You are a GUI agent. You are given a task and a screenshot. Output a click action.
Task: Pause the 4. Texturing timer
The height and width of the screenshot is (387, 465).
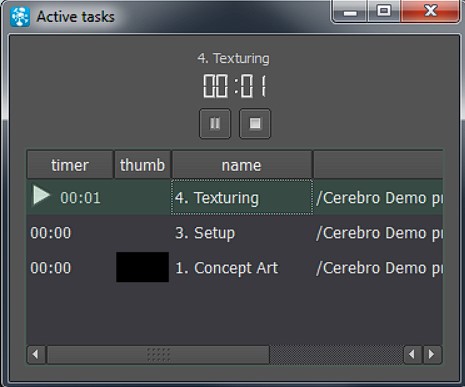coord(215,124)
